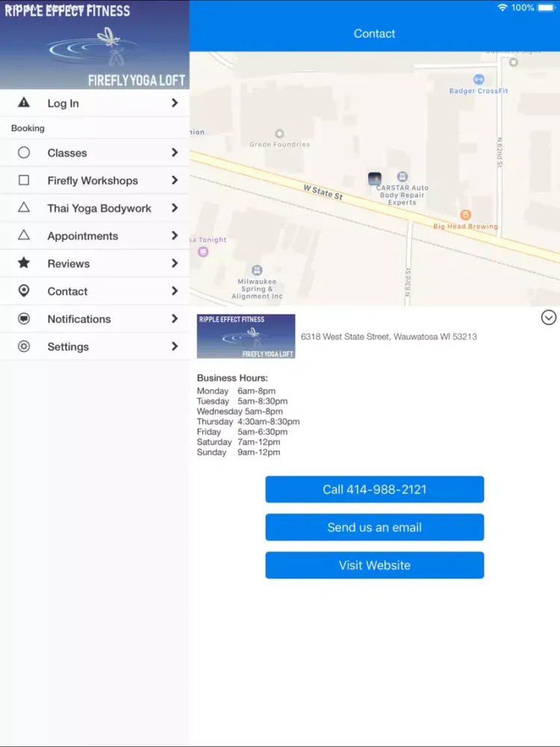Tap the Wi-Fi status icon
Screen dimensions: 560x747
coord(502,7)
